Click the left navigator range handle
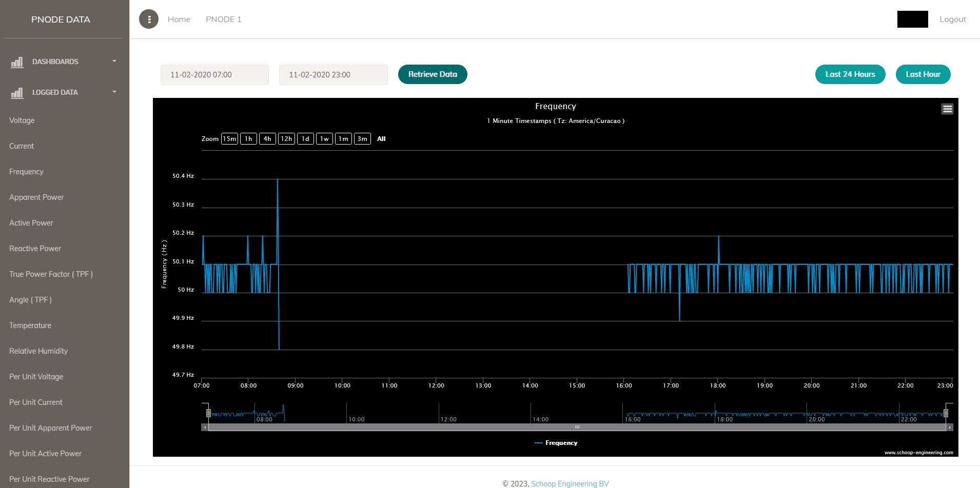Screen dimensions: 980x488 (x=208, y=413)
